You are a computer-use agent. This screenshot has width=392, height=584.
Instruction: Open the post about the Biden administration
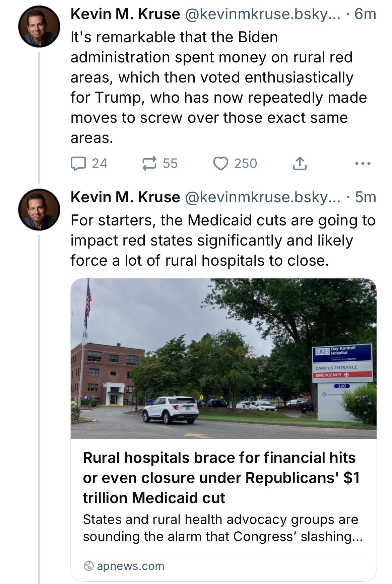pos(218,87)
